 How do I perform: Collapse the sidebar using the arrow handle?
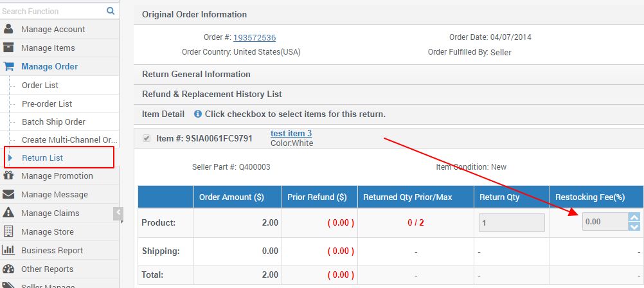[118, 213]
